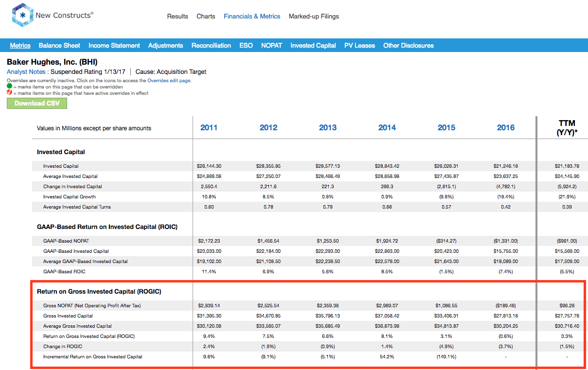Open the Adjustments tab

coord(166,45)
